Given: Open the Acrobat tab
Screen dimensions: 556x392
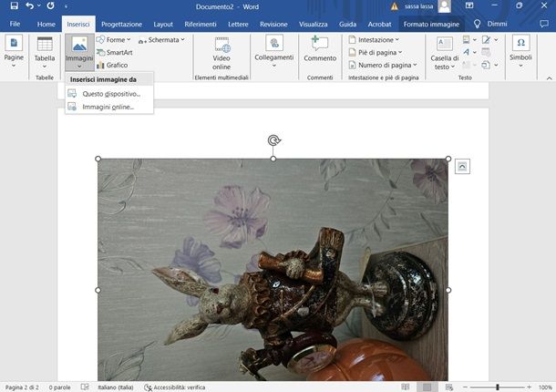Looking at the screenshot, I should pos(379,24).
